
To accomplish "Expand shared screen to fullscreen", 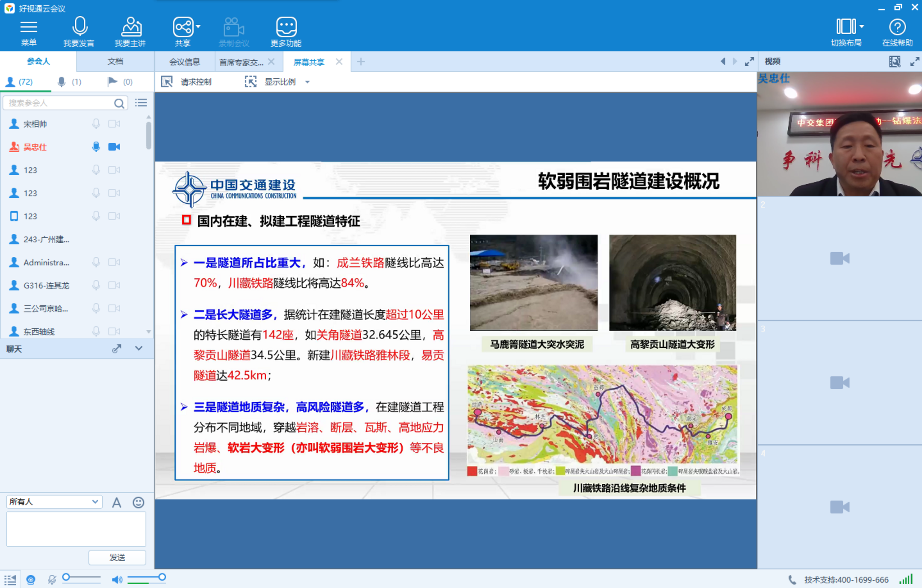I will [x=749, y=62].
